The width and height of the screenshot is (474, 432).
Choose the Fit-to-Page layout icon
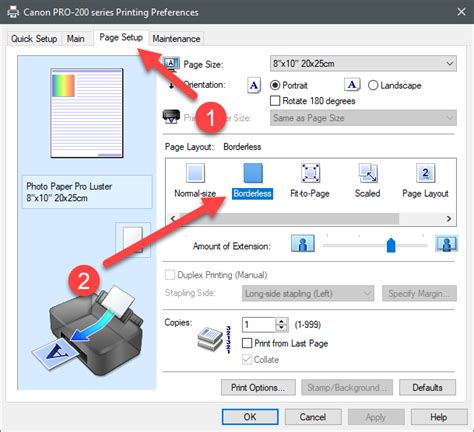click(x=310, y=173)
